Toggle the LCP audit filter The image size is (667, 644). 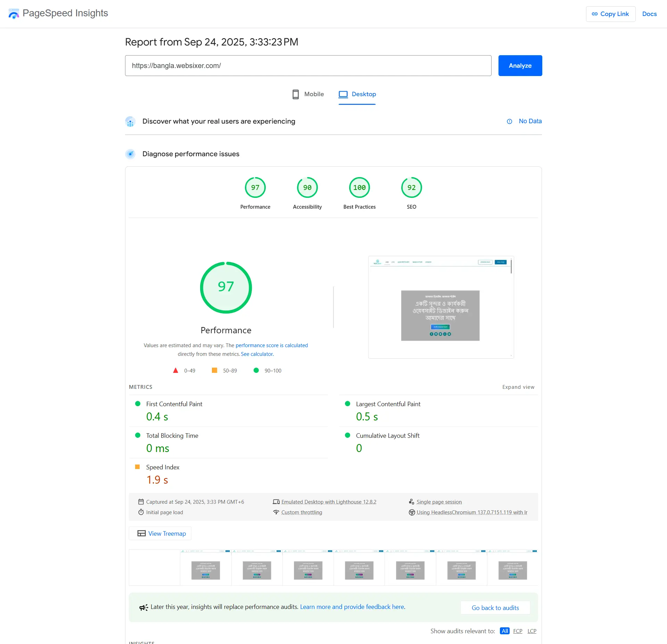click(x=532, y=631)
